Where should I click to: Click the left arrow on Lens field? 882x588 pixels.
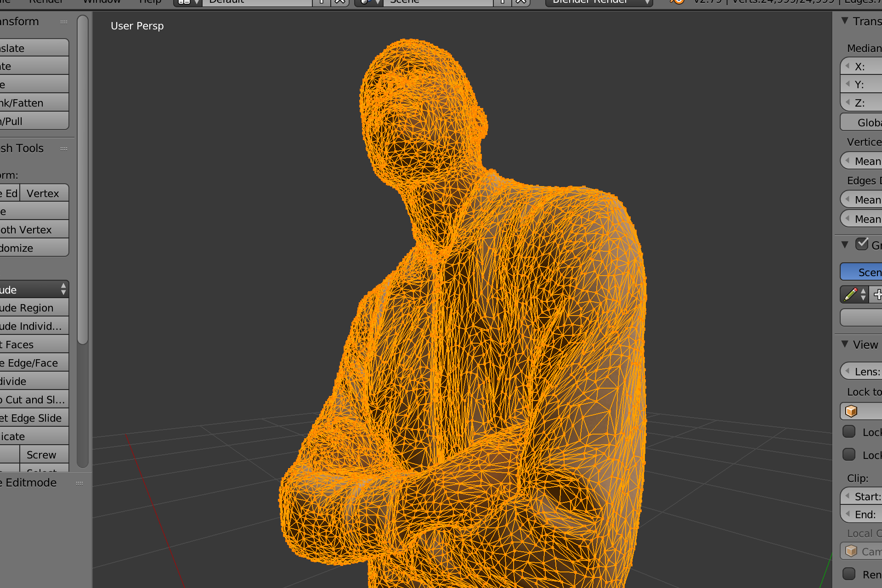pyautogui.click(x=848, y=371)
